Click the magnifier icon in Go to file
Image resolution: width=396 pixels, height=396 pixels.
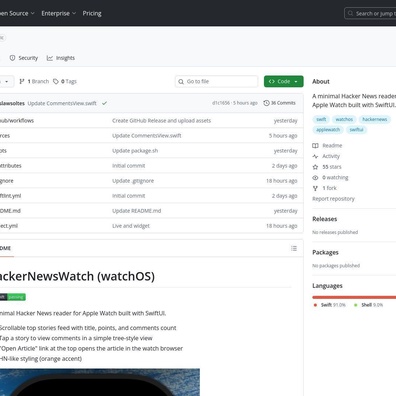click(181, 82)
